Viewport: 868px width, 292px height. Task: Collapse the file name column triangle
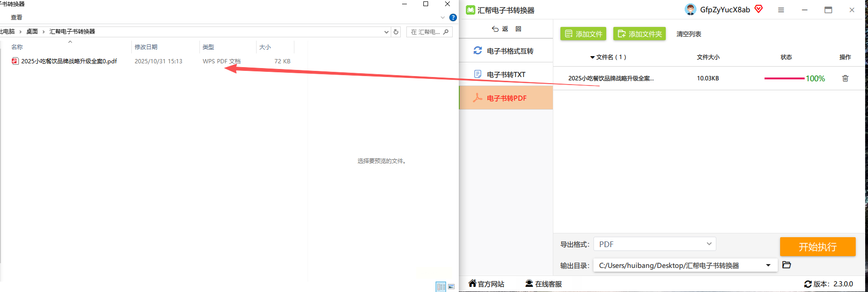click(x=592, y=58)
